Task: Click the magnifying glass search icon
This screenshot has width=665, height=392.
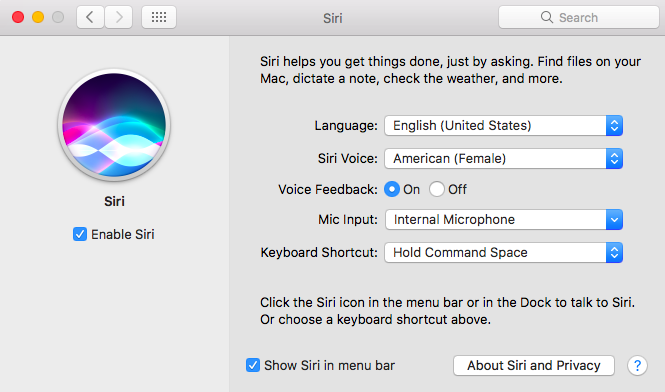Action: click(547, 17)
